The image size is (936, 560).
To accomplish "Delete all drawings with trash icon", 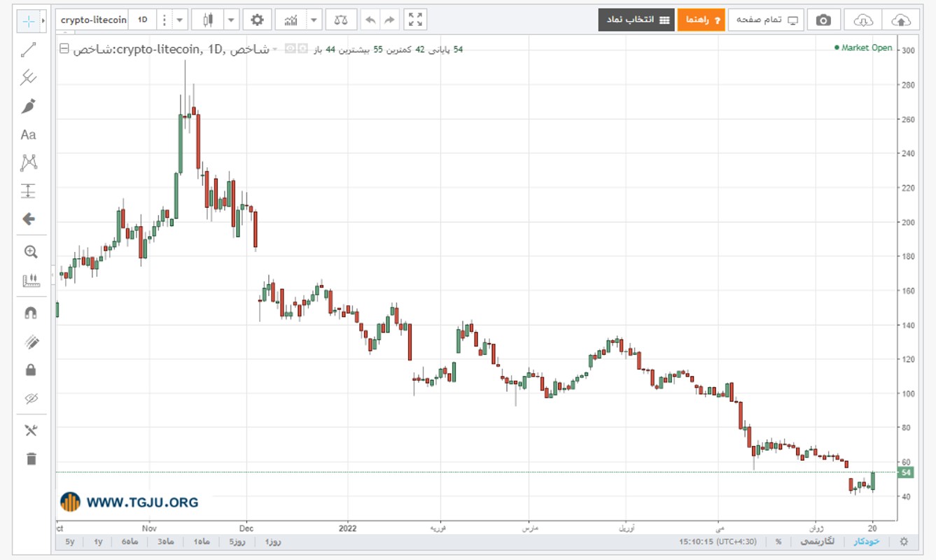I will pos(30,459).
